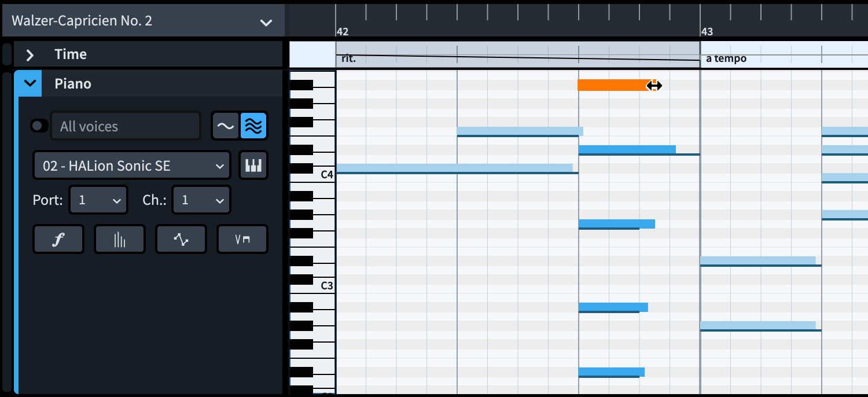Click bar 42 on the ruler

(x=343, y=32)
